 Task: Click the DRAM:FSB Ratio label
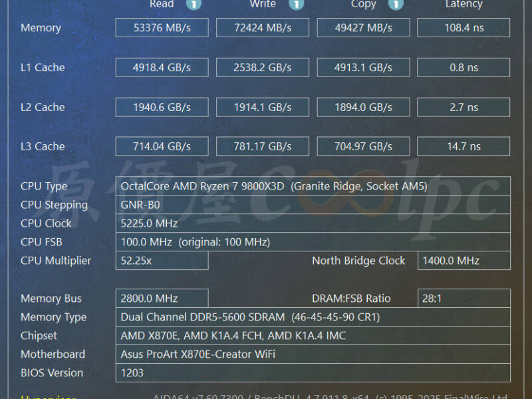352,298
